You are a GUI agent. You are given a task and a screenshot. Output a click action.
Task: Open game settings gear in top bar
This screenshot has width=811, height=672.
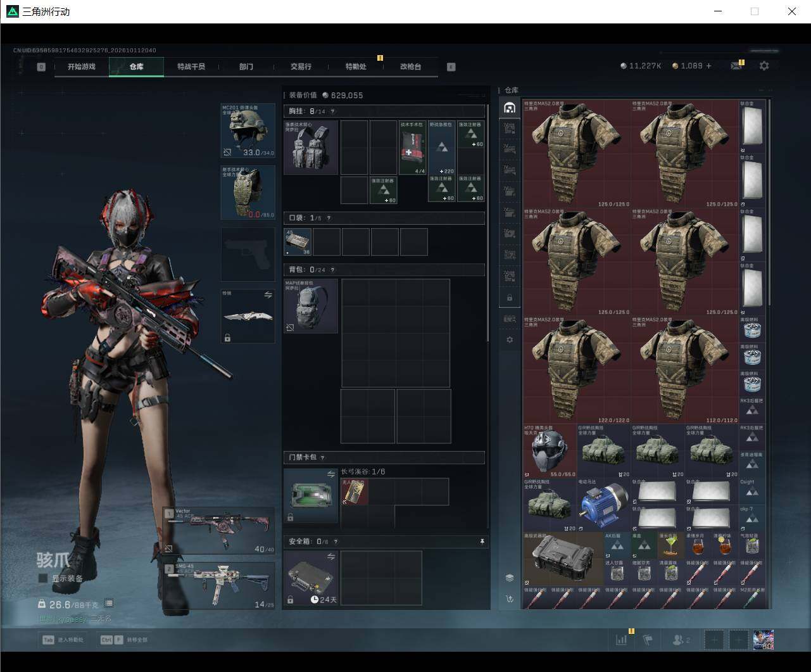pos(764,66)
